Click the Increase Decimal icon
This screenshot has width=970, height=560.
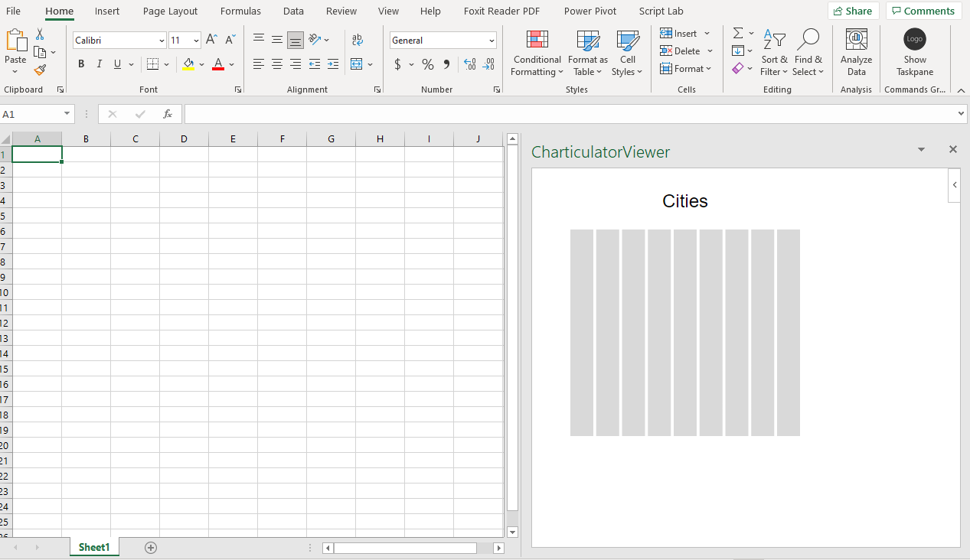coord(469,64)
